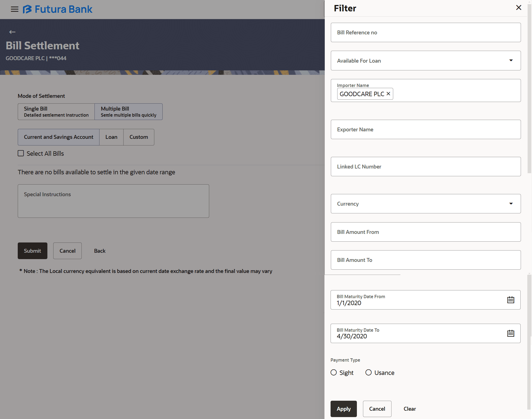Tick the Select All Bills checkbox
The width and height of the screenshot is (532, 419).
(21, 154)
